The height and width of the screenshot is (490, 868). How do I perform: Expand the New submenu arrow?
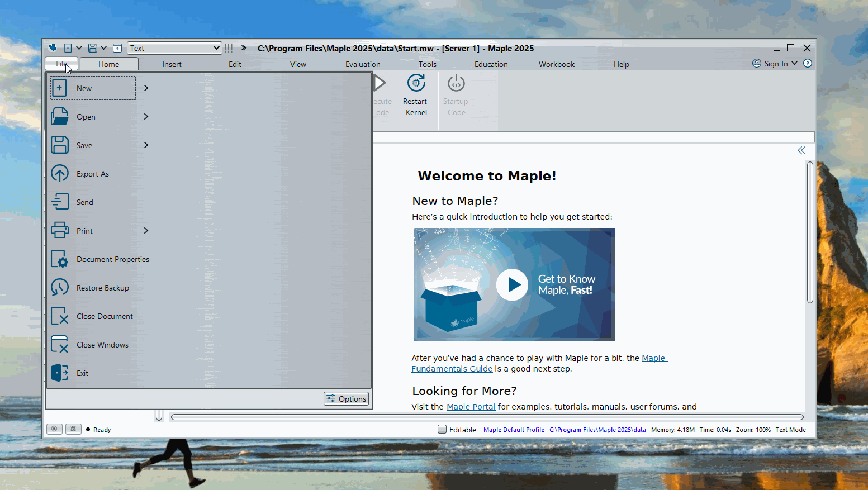pyautogui.click(x=146, y=88)
